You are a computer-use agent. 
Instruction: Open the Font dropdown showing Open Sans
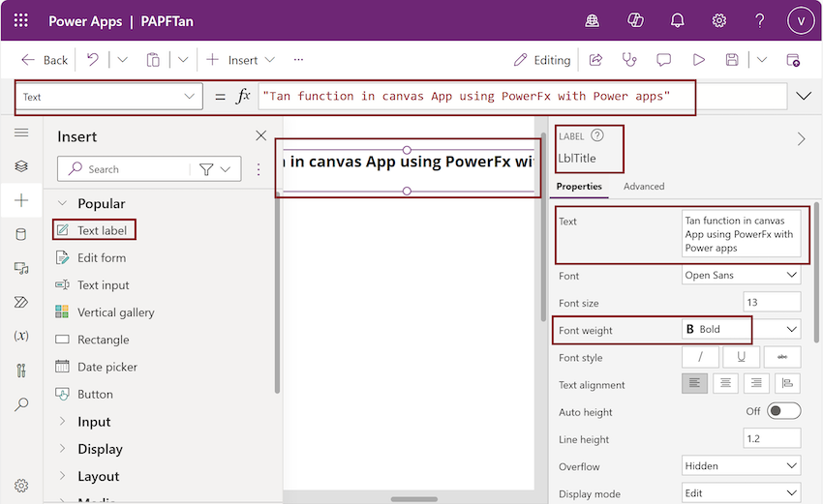click(741, 275)
